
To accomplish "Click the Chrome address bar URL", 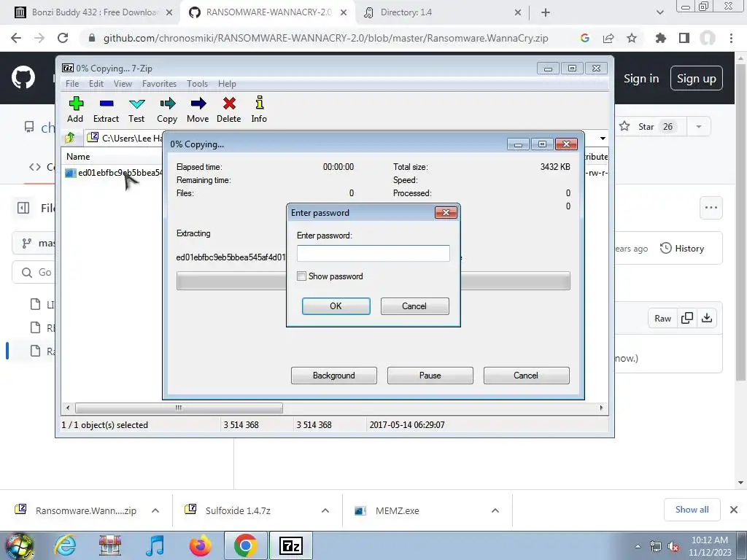I will (x=326, y=38).
